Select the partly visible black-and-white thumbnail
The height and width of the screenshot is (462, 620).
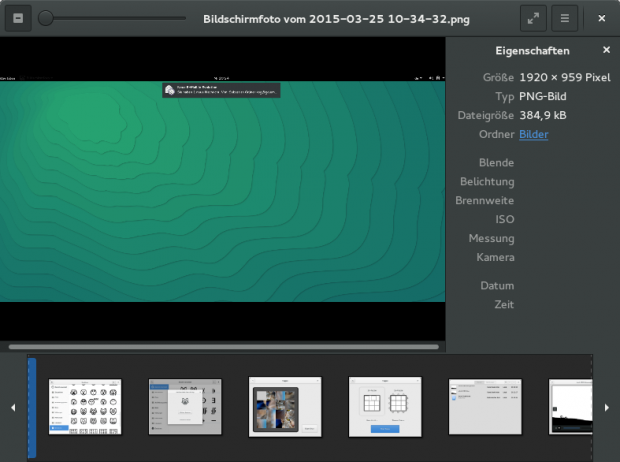click(x=571, y=407)
